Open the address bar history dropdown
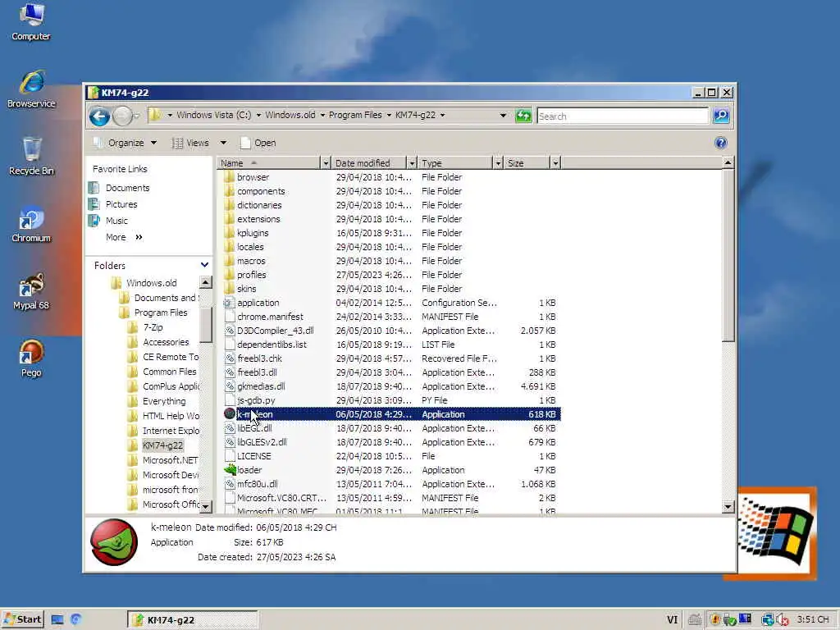The width and height of the screenshot is (840, 630). tap(503, 115)
